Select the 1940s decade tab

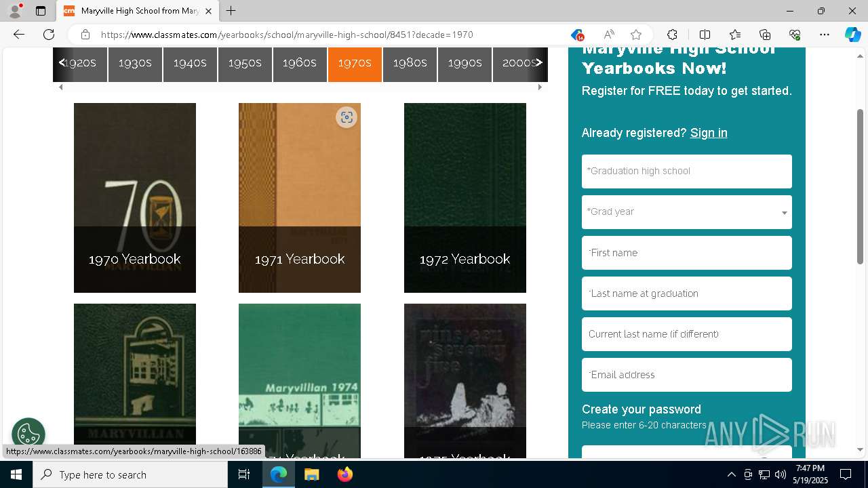tap(190, 62)
